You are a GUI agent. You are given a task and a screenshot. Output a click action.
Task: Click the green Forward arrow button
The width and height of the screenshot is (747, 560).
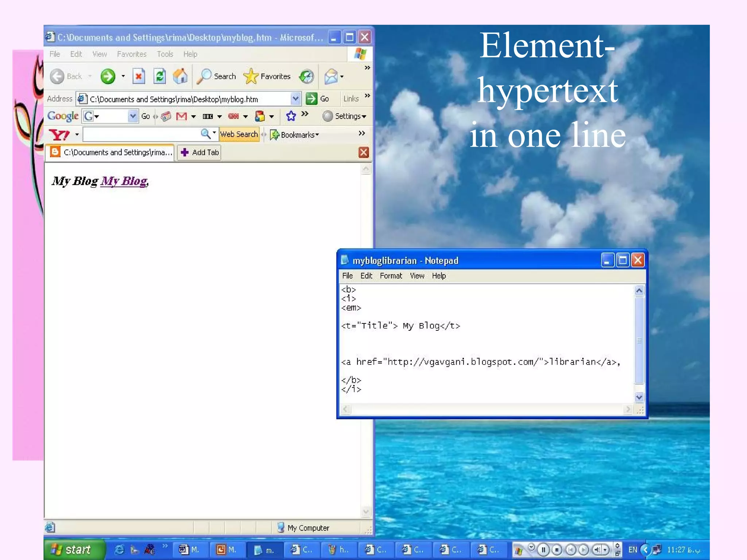[108, 76]
